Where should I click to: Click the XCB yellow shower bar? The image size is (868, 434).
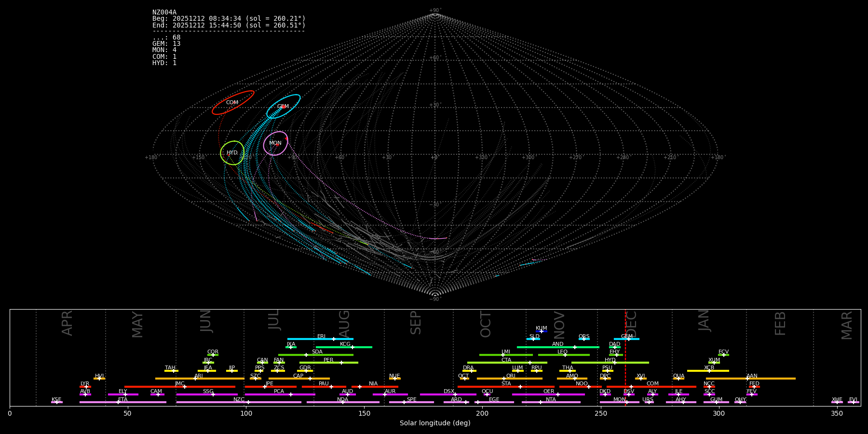point(708,371)
